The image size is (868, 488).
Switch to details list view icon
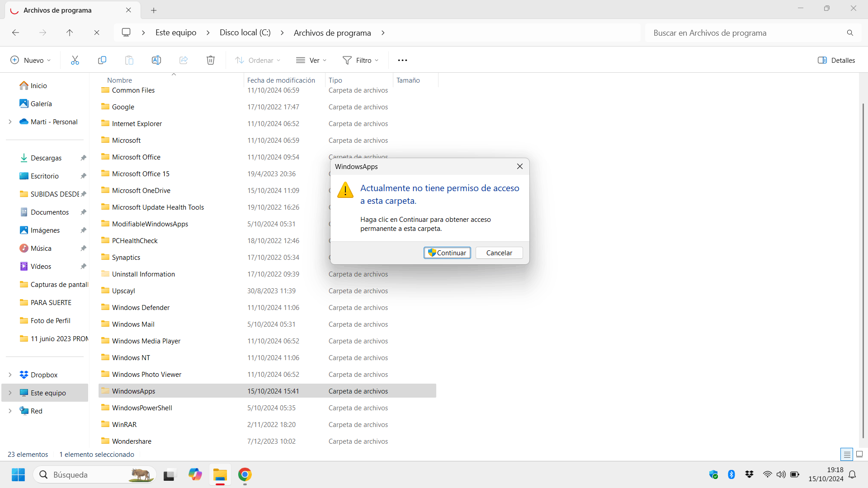tap(847, 454)
